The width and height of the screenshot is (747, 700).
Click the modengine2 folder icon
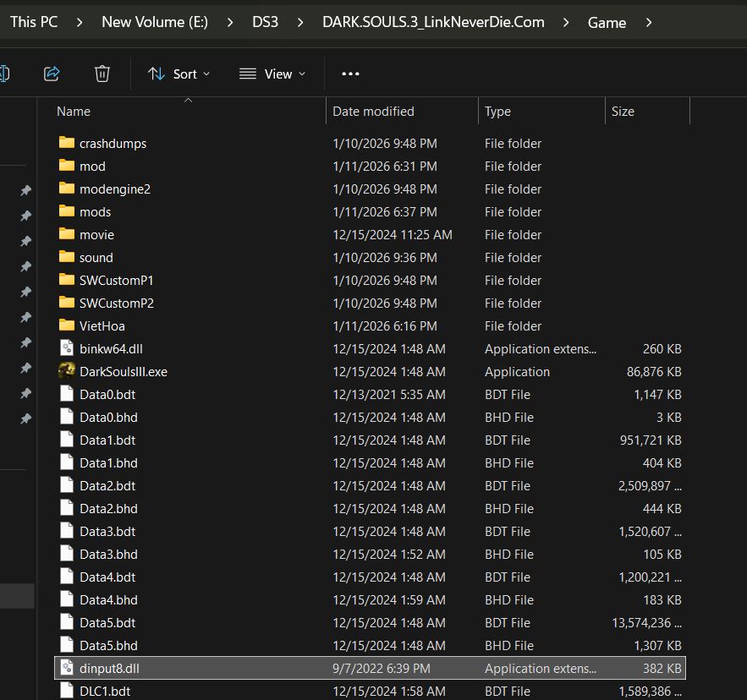click(67, 189)
